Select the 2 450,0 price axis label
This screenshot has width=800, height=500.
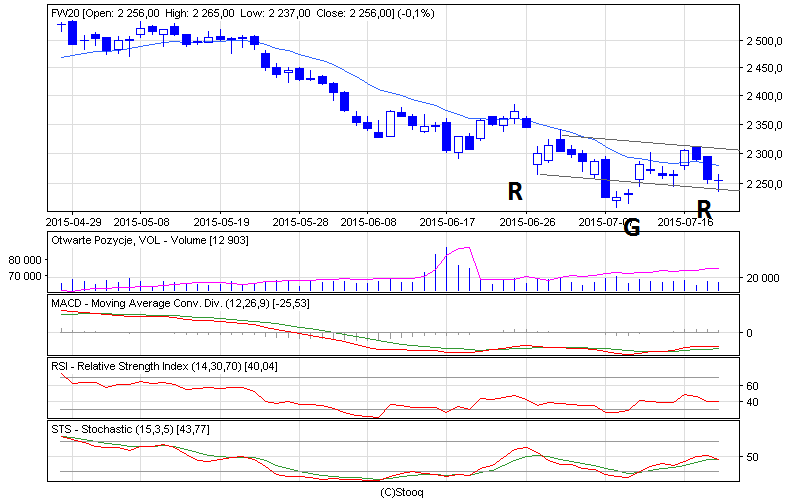pos(764,68)
